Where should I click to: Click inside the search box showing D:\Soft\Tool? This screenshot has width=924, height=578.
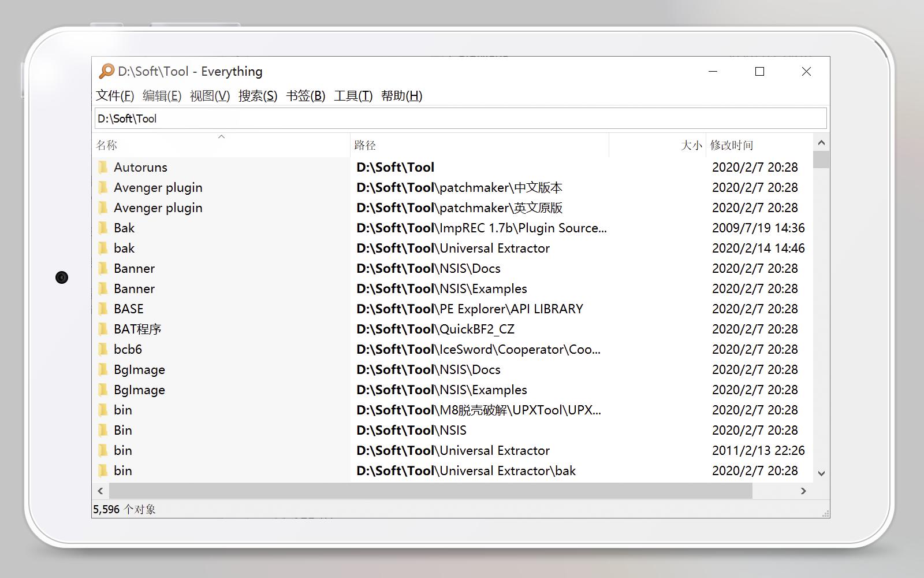point(289,117)
